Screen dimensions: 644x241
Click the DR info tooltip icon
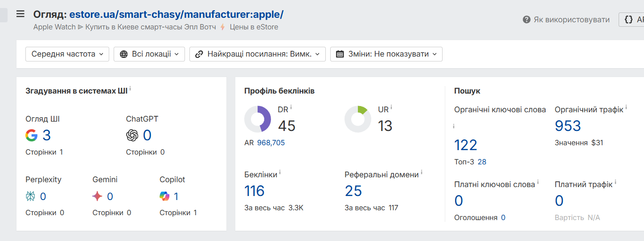[291, 107]
